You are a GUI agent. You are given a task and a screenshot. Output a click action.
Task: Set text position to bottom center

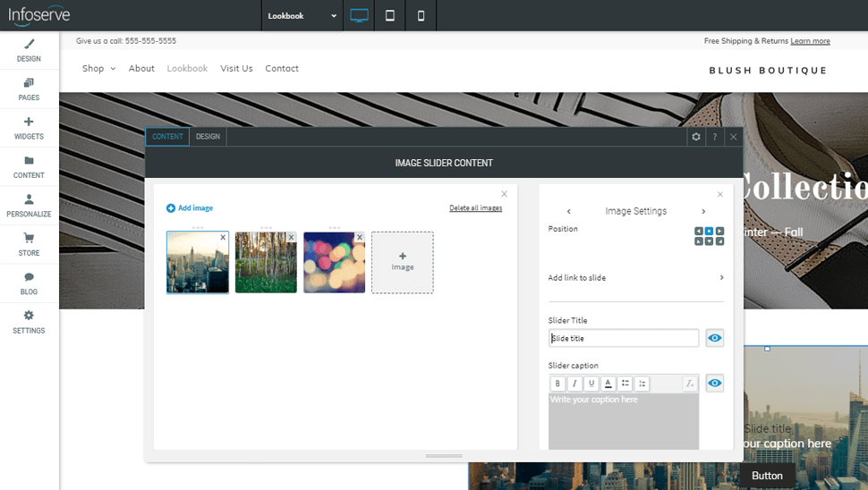click(x=709, y=241)
